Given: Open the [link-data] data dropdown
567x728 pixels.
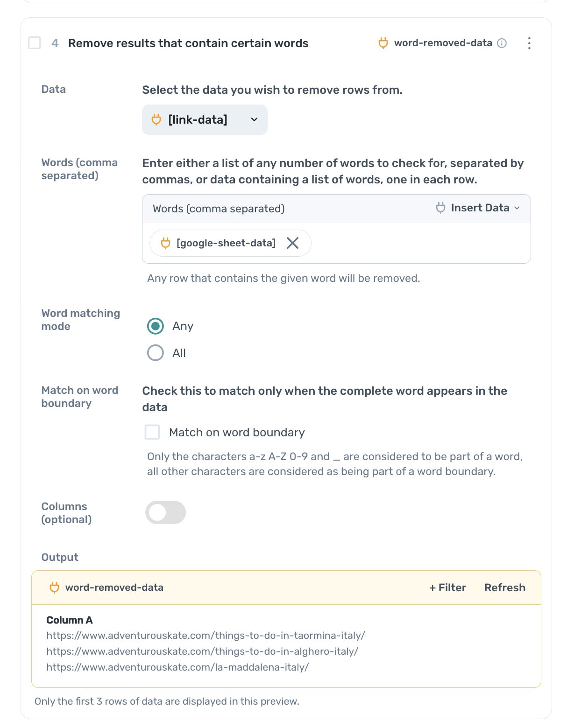Looking at the screenshot, I should (205, 120).
